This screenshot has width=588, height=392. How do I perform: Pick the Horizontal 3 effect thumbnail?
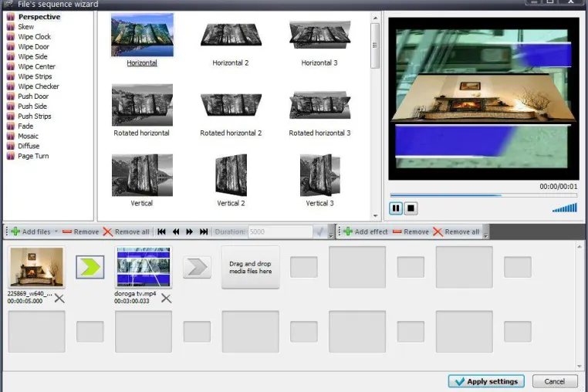click(320, 35)
